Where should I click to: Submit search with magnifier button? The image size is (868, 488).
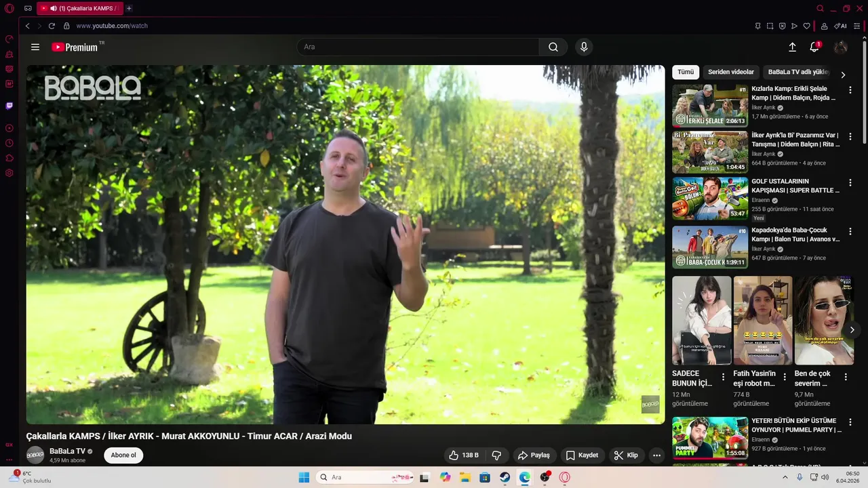click(553, 47)
